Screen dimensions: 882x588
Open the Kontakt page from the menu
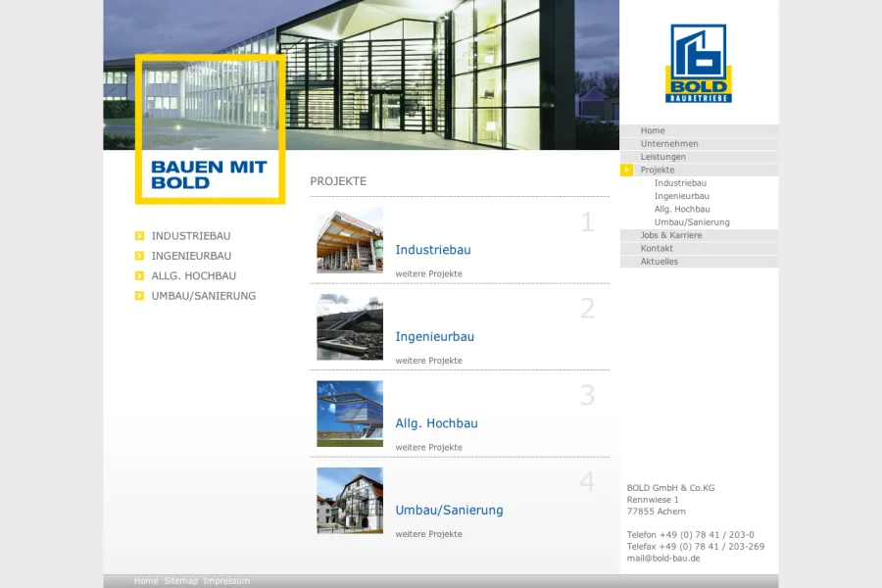pyautogui.click(x=657, y=249)
